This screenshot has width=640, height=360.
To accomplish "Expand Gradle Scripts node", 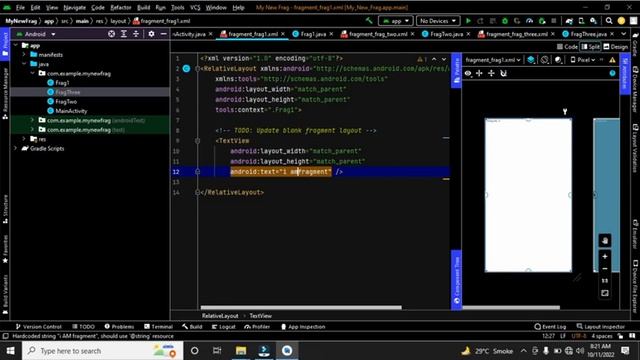I will tap(16, 149).
